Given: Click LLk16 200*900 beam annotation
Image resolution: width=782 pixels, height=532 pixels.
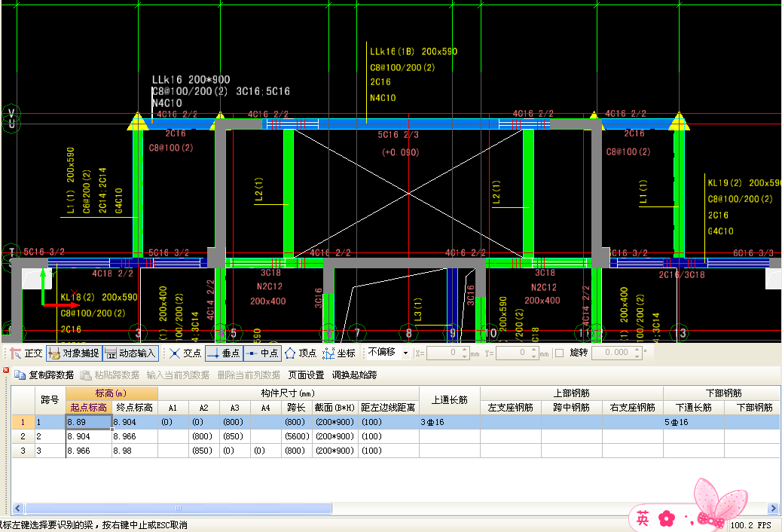Looking at the screenshot, I should click(x=191, y=80).
